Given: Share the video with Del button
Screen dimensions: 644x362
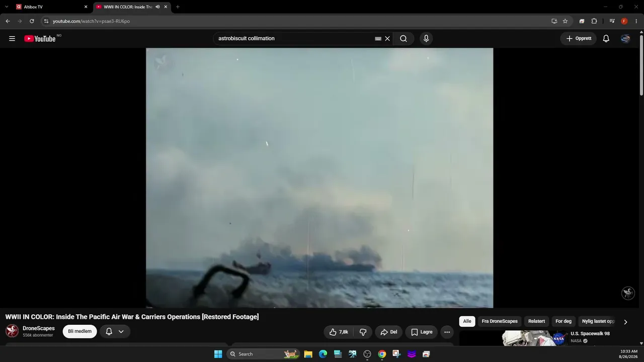Looking at the screenshot, I should (389, 332).
